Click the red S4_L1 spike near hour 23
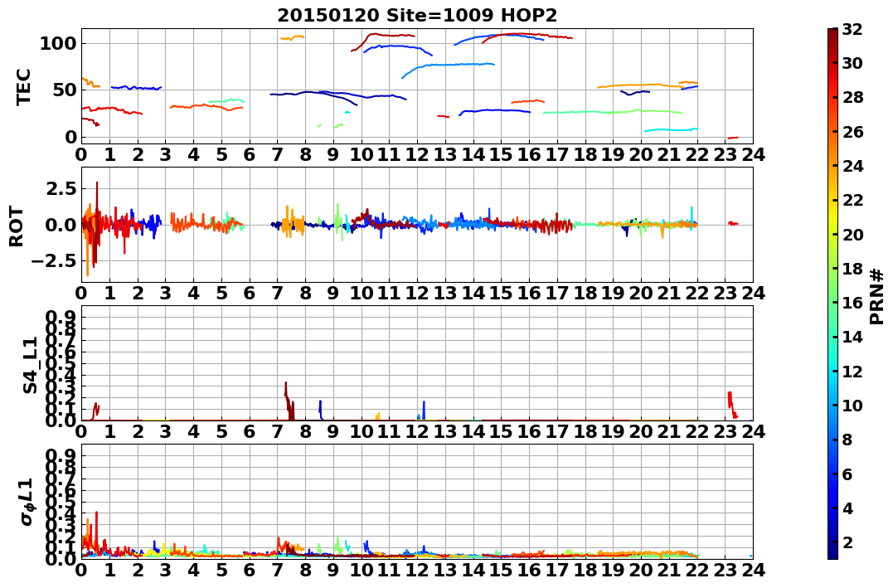 click(x=732, y=405)
